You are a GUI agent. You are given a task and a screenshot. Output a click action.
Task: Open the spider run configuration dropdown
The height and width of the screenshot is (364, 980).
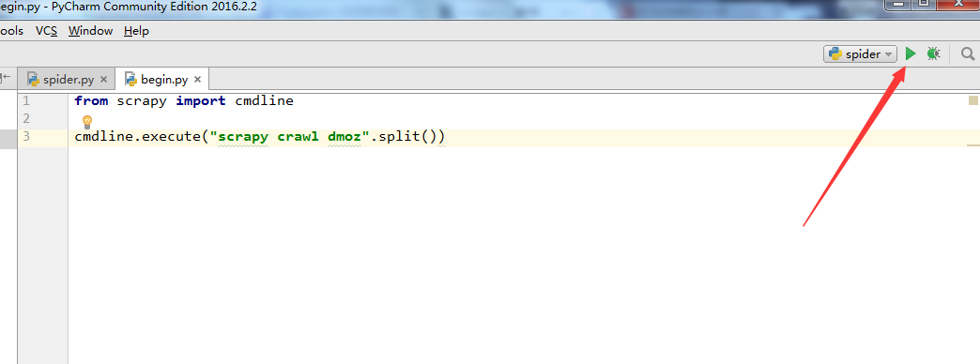(860, 54)
